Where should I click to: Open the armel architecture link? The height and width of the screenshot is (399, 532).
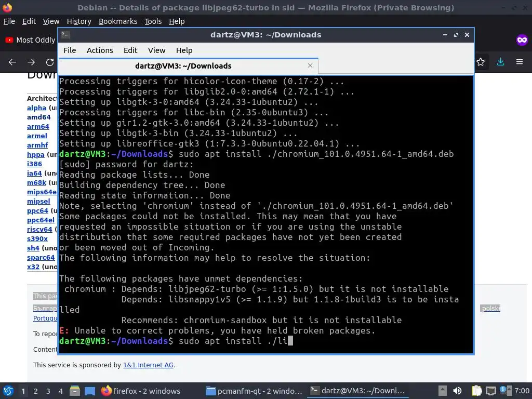(37, 136)
